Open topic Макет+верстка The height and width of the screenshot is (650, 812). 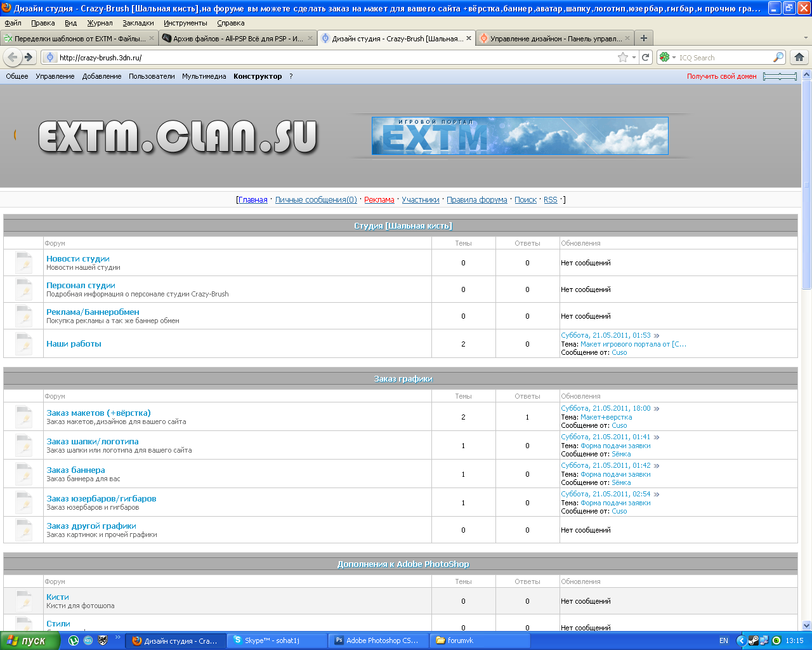click(x=606, y=417)
